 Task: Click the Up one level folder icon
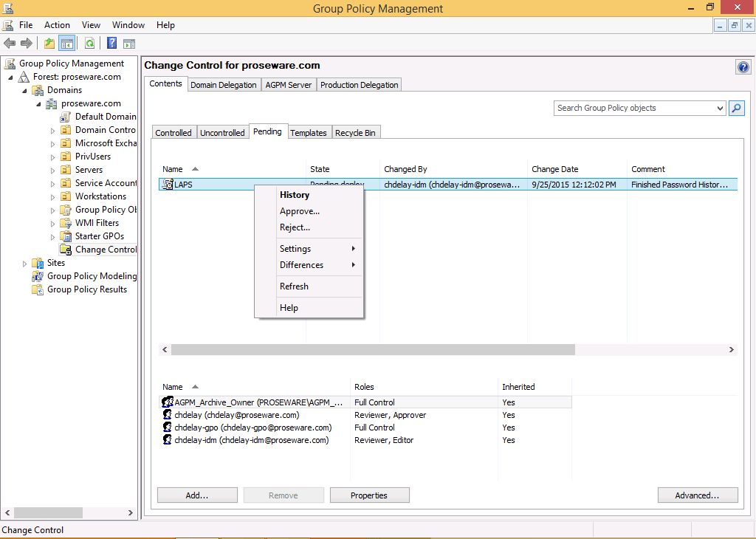(49, 44)
